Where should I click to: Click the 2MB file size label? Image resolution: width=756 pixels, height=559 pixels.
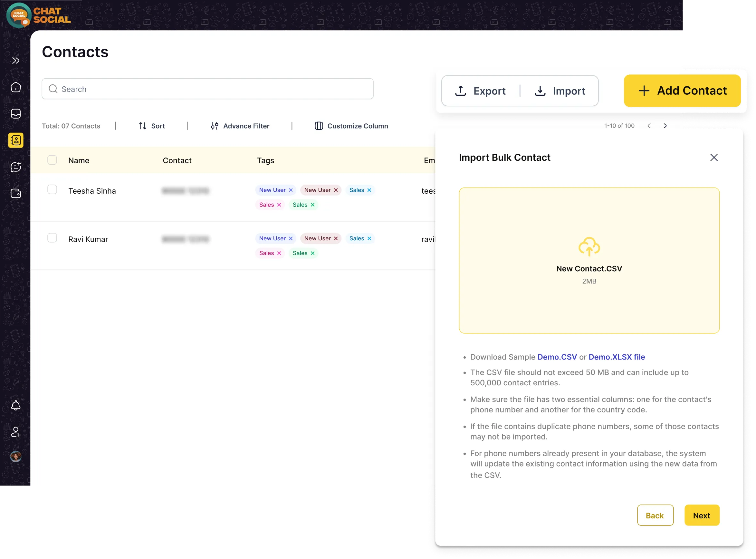point(589,281)
